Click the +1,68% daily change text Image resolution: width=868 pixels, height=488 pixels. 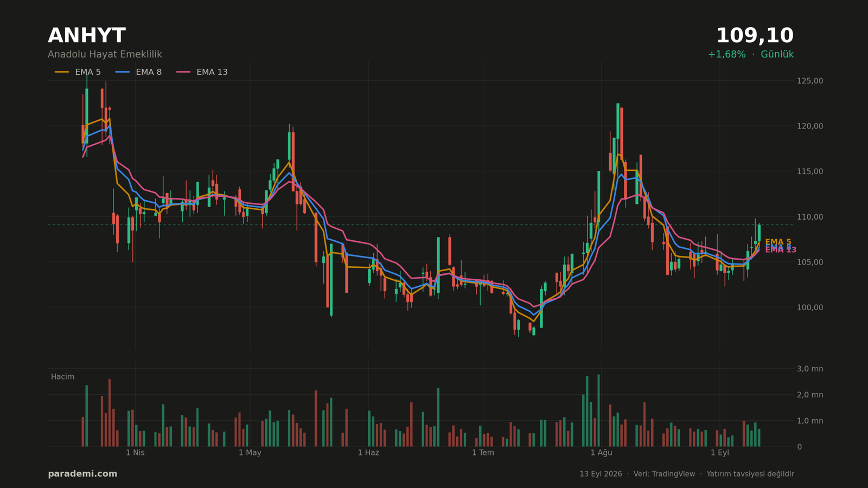click(x=726, y=55)
